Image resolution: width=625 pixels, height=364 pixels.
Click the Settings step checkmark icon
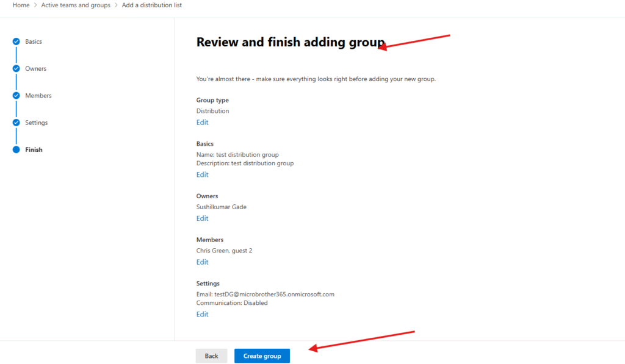pos(16,123)
